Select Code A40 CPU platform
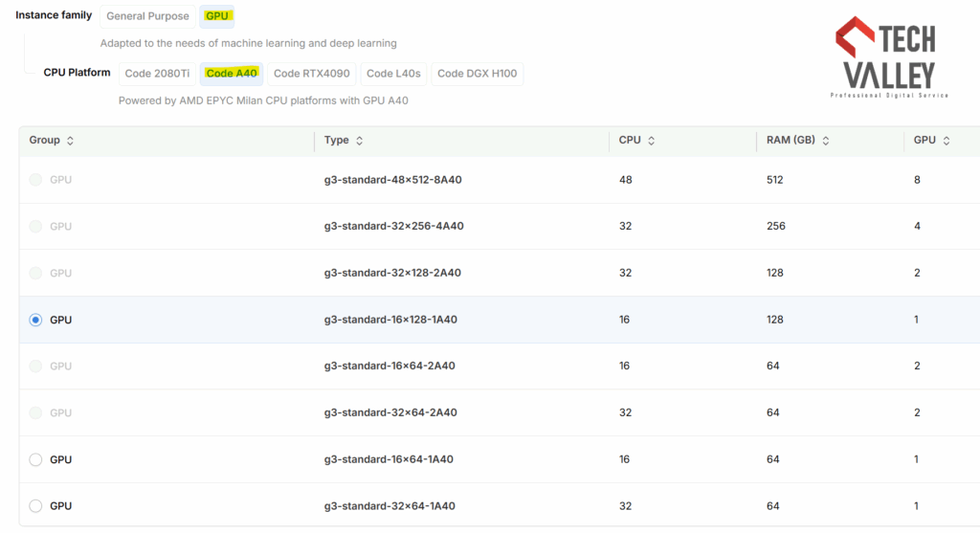The image size is (980, 533). coord(232,74)
